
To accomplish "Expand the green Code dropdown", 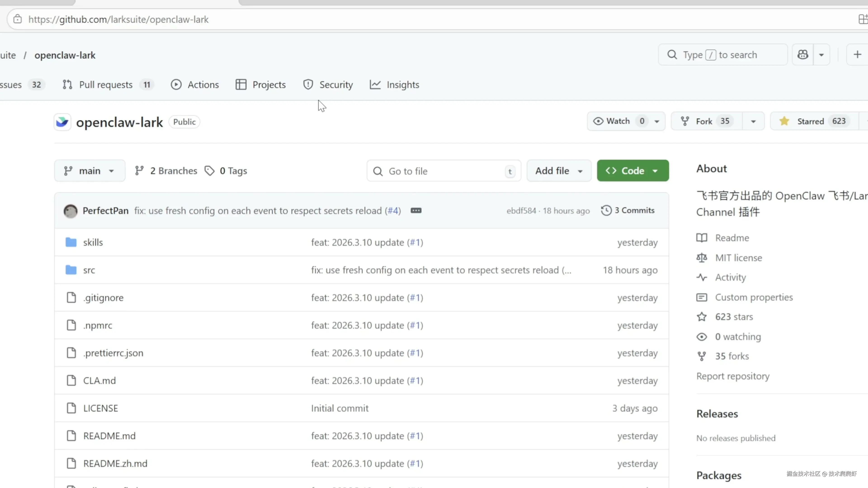I will click(x=632, y=171).
